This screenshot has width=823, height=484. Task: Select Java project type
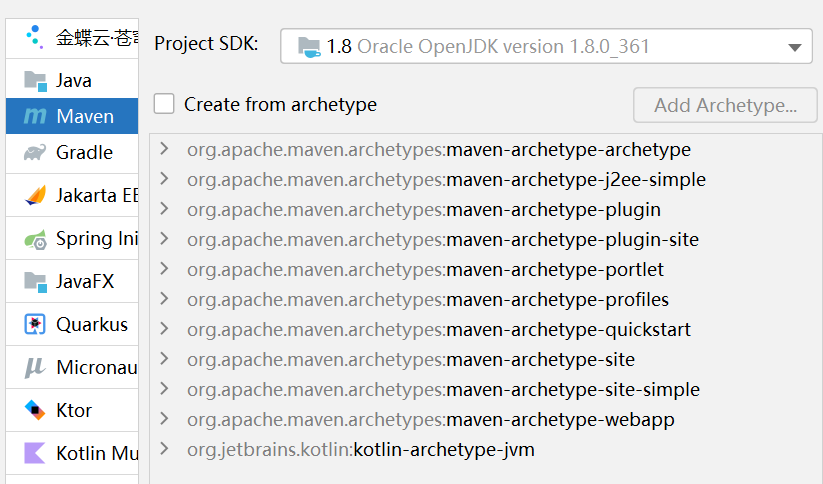coord(72,81)
